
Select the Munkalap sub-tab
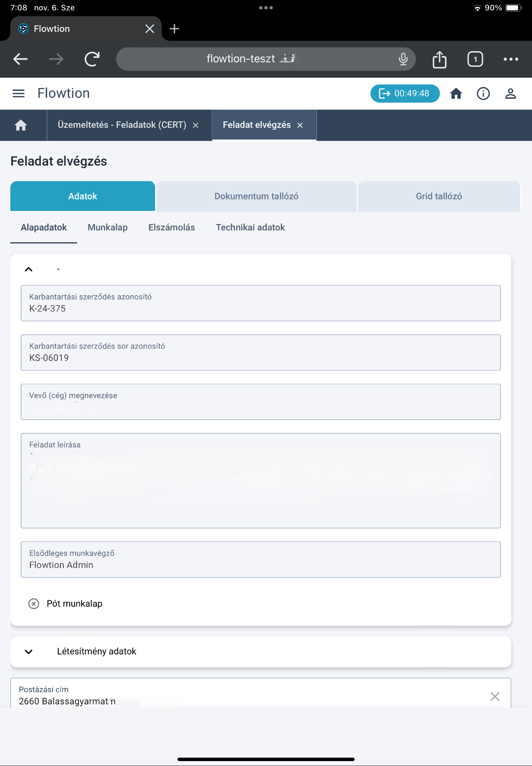click(x=108, y=227)
